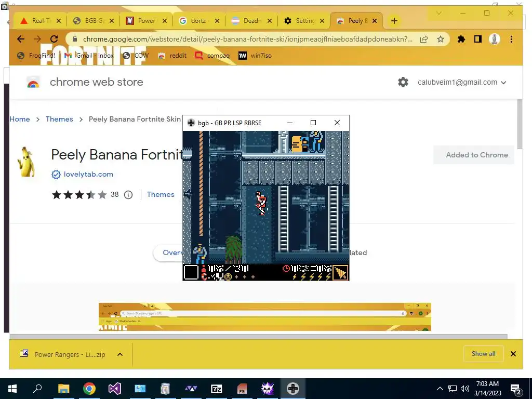The height and width of the screenshot is (399, 532).
Task: Reload the current page
Action: 54,39
